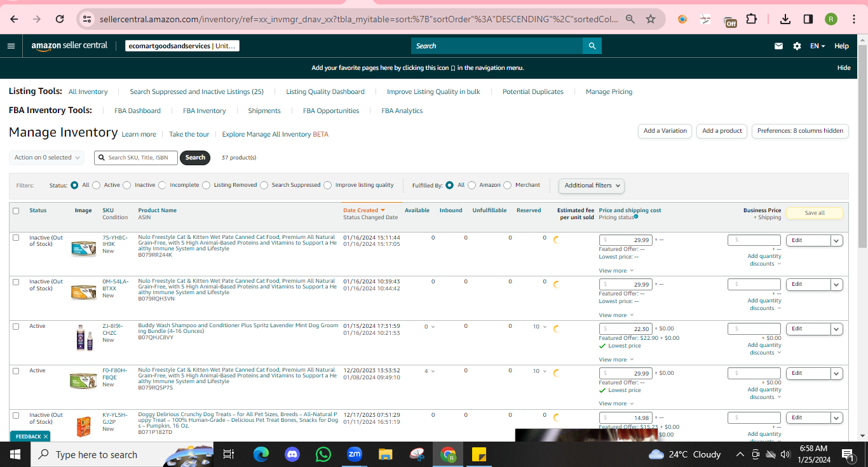This screenshot has height=467, width=868.
Task: Open File Explorer from the taskbar
Action: [x=386, y=454]
